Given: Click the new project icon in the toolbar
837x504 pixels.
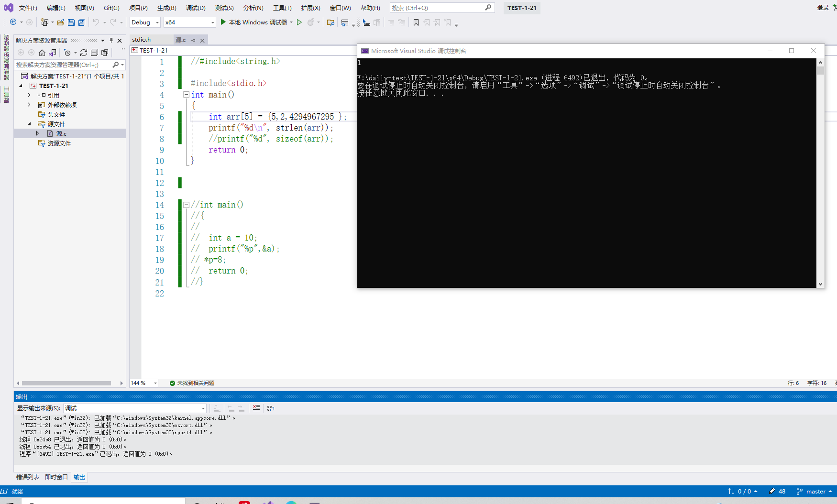Looking at the screenshot, I should [x=44, y=22].
